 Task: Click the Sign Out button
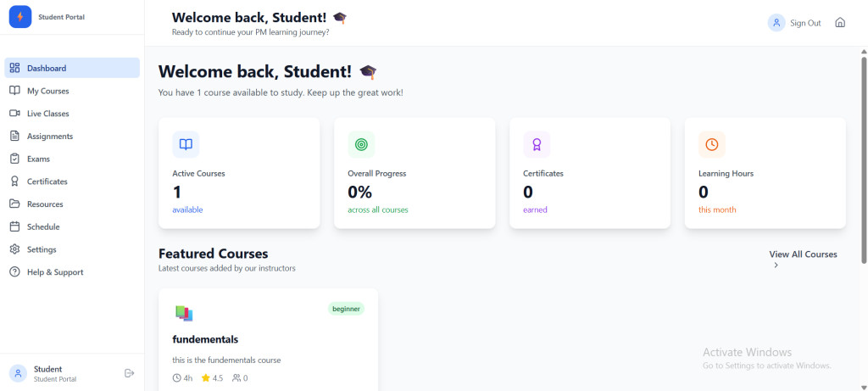coord(805,23)
